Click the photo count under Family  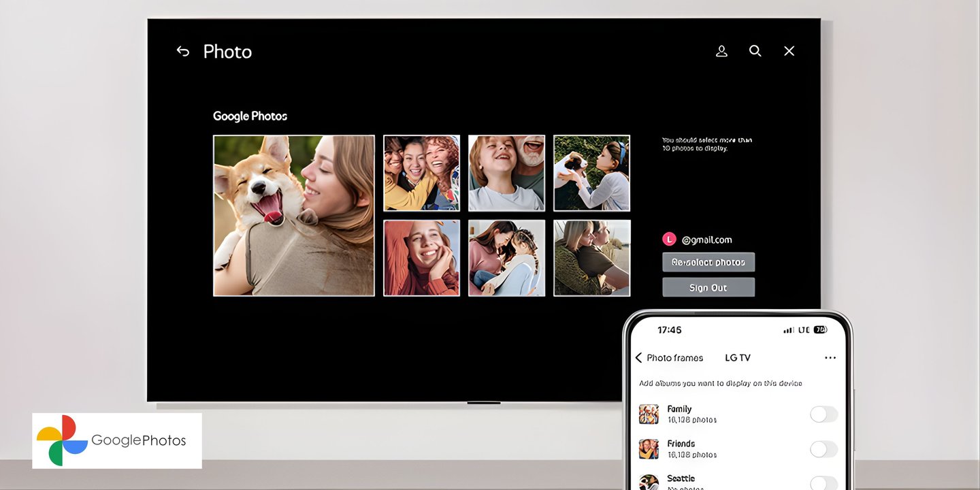pyautogui.click(x=692, y=420)
